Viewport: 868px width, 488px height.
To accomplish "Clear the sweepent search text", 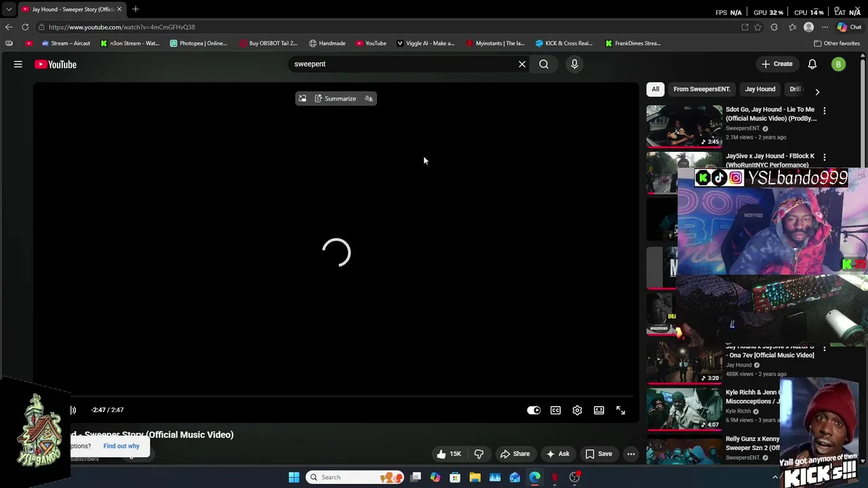I will 522,64.
